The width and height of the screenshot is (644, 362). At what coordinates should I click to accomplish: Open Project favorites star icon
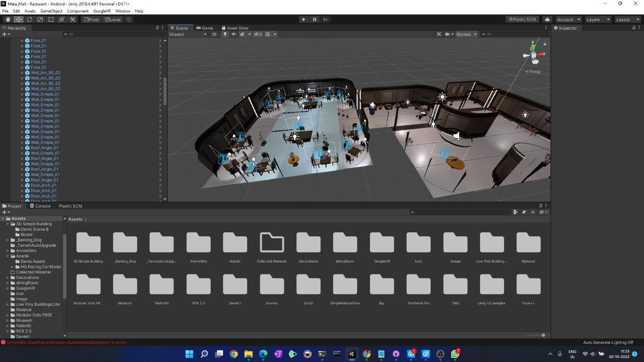[533, 212]
